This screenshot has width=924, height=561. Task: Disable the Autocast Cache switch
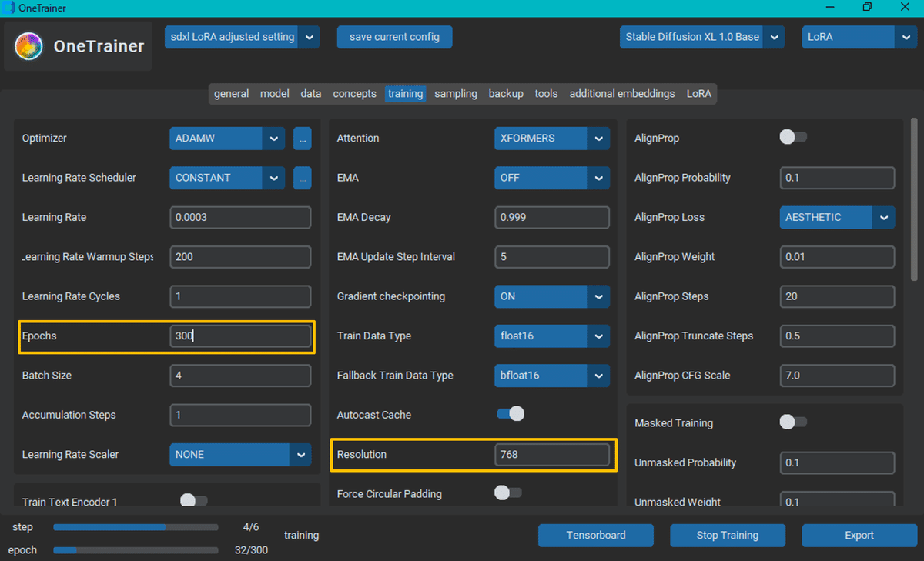click(510, 414)
